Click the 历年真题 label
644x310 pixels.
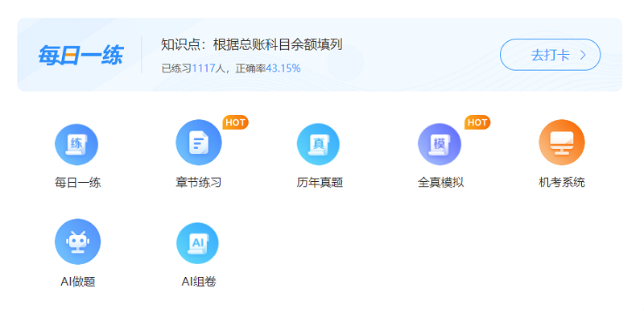(x=320, y=182)
